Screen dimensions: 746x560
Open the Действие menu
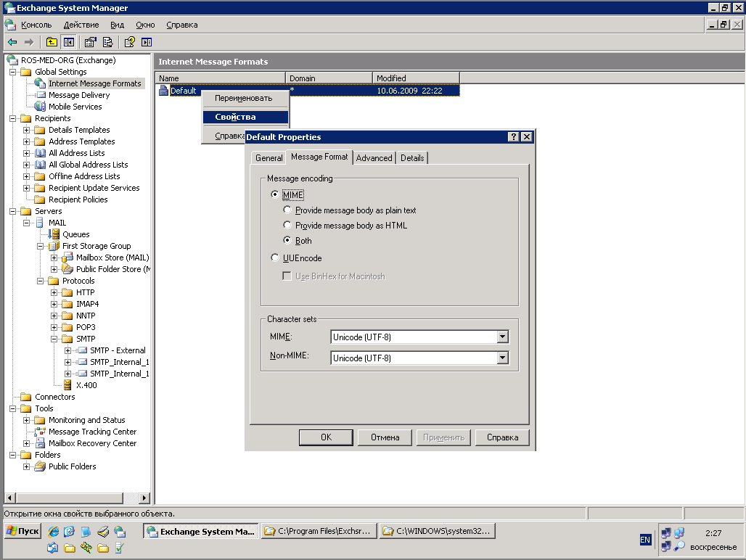point(81,25)
